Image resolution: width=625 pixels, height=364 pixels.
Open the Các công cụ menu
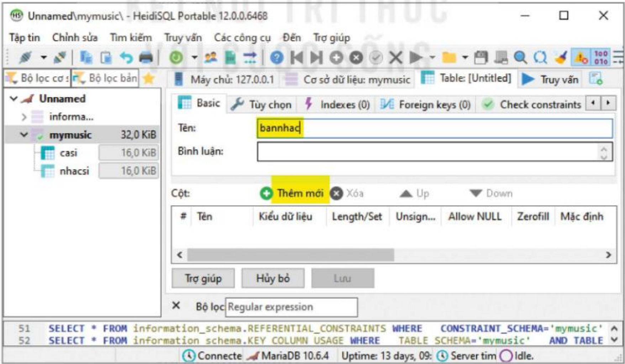pyautogui.click(x=242, y=37)
